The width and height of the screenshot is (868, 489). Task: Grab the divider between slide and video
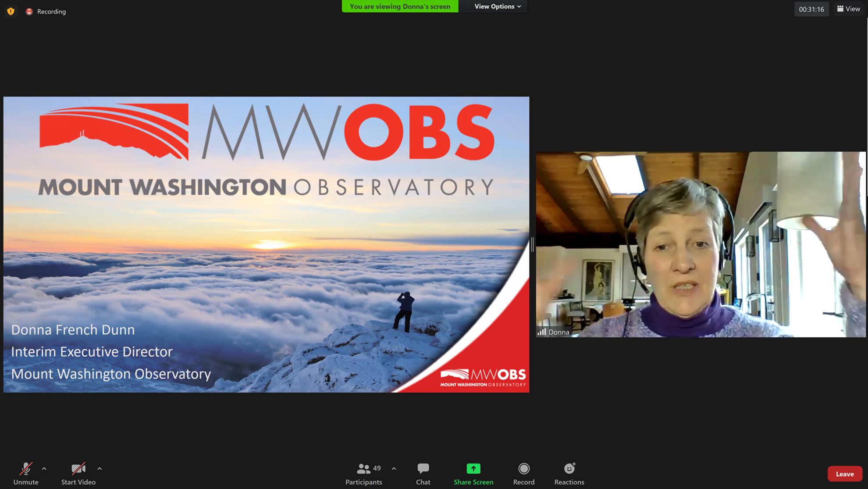tap(532, 244)
